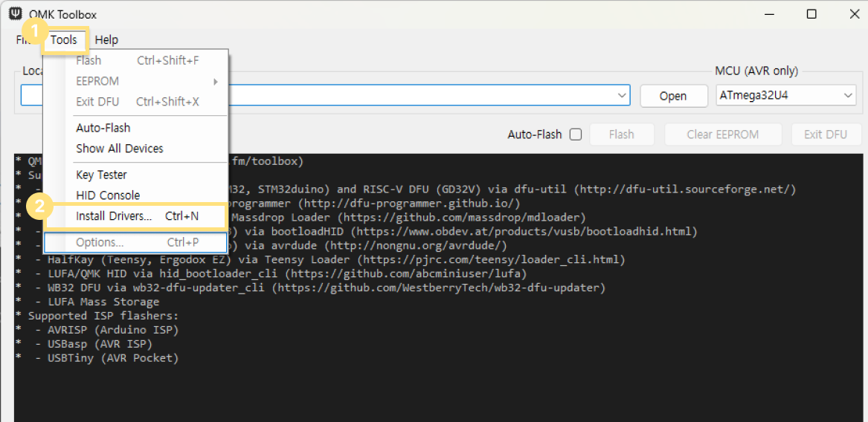
Task: Click the Exit DFU button
Action: point(825,134)
